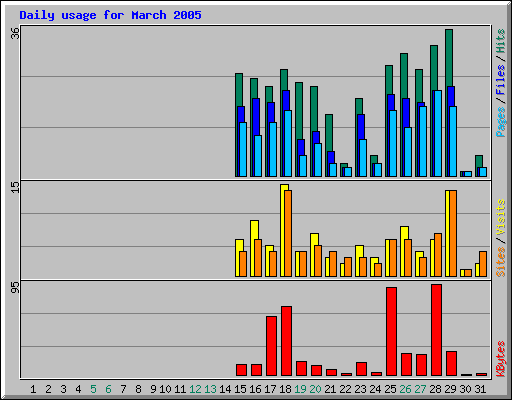Screen dimensions: 512x400
Task: Click green weekend day label 12
Action: pyautogui.click(x=195, y=389)
